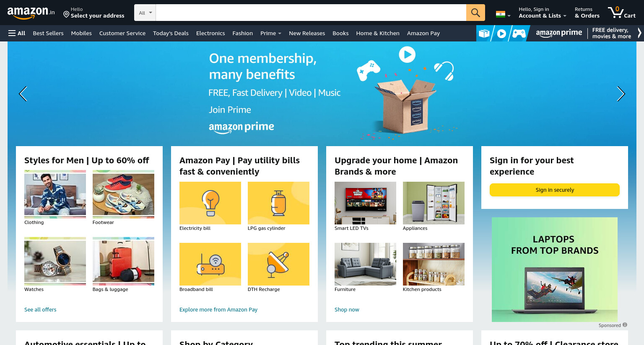The height and width of the screenshot is (345, 644).
Task: Click the Prime gaming controller icon
Action: (x=519, y=33)
